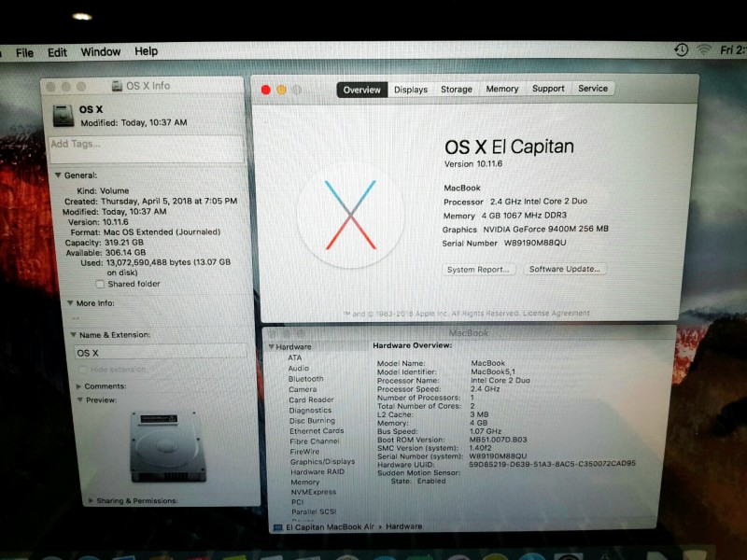Collapse the More Info section
The height and width of the screenshot is (560, 747).
pos(70,302)
